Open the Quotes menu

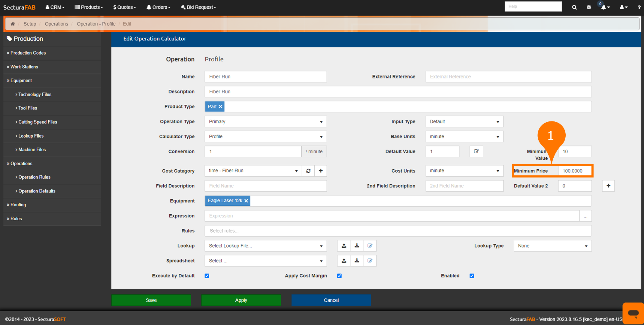(x=125, y=7)
